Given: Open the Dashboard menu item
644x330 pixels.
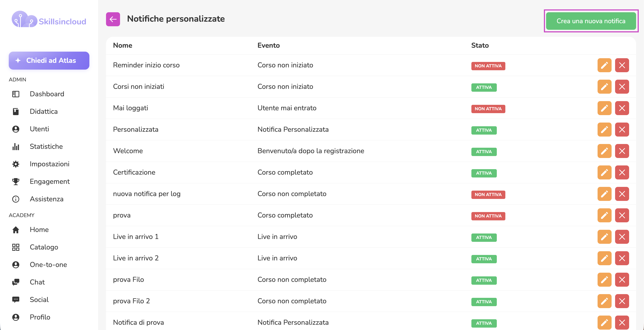Looking at the screenshot, I should tap(47, 94).
